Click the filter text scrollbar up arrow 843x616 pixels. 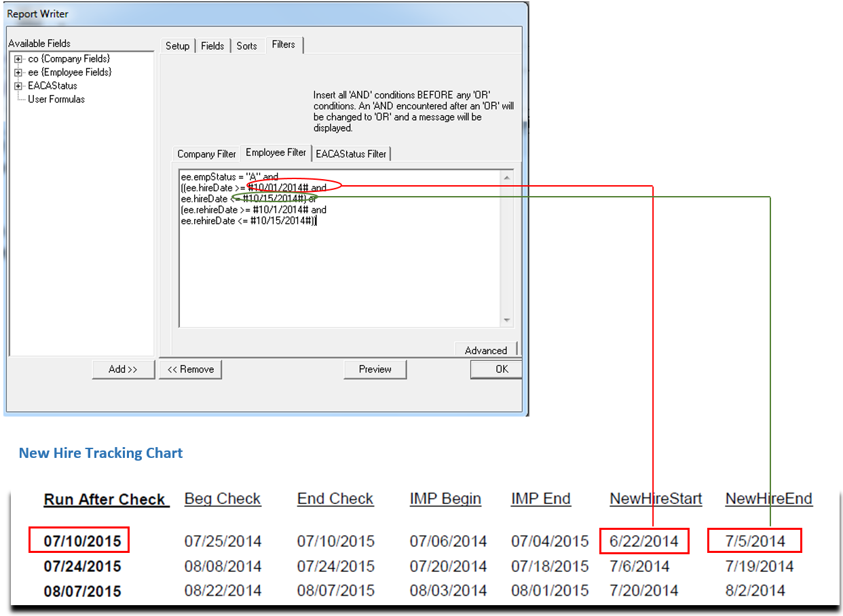pyautogui.click(x=507, y=178)
